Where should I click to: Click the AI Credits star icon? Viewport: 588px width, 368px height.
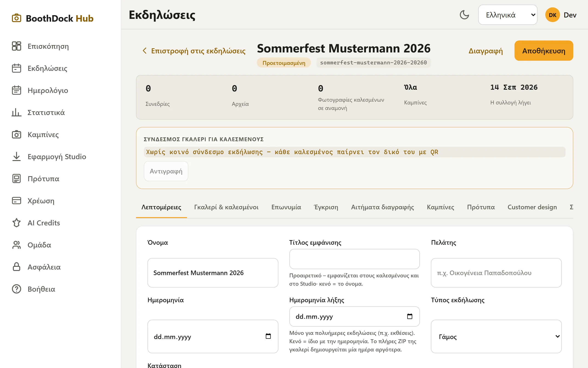coord(17,223)
